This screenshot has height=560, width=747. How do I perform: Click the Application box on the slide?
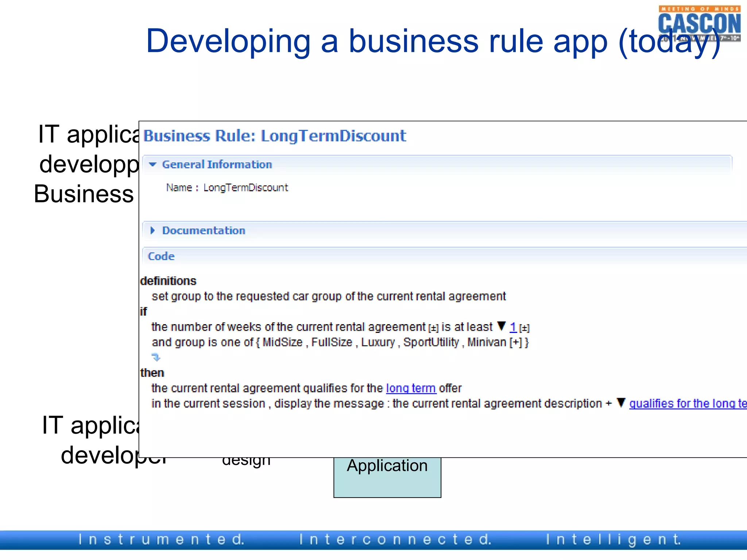[387, 477]
